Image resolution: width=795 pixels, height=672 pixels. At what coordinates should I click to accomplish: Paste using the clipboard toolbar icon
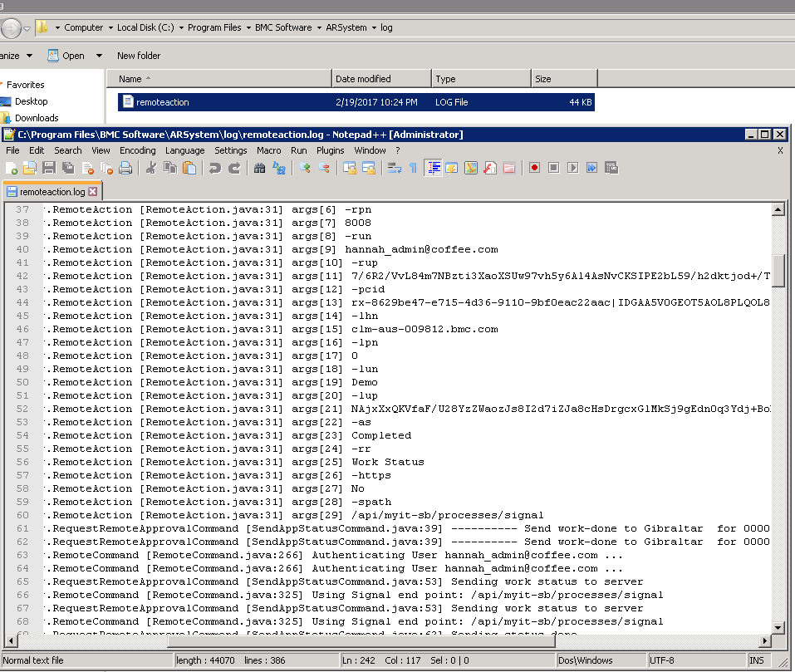tap(189, 169)
